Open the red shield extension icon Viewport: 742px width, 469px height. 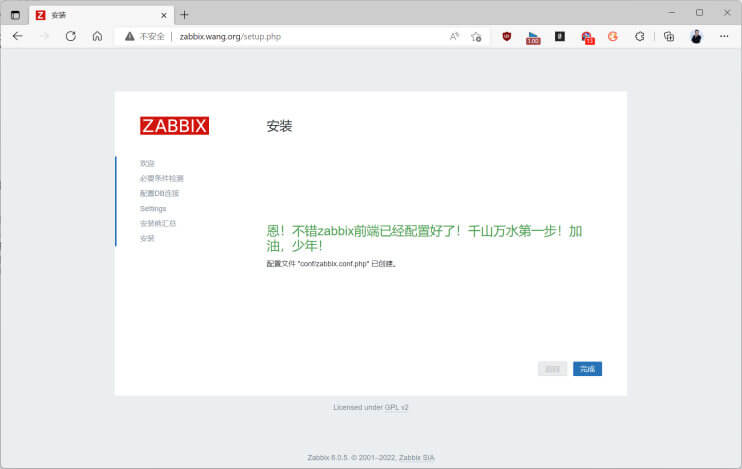506,36
